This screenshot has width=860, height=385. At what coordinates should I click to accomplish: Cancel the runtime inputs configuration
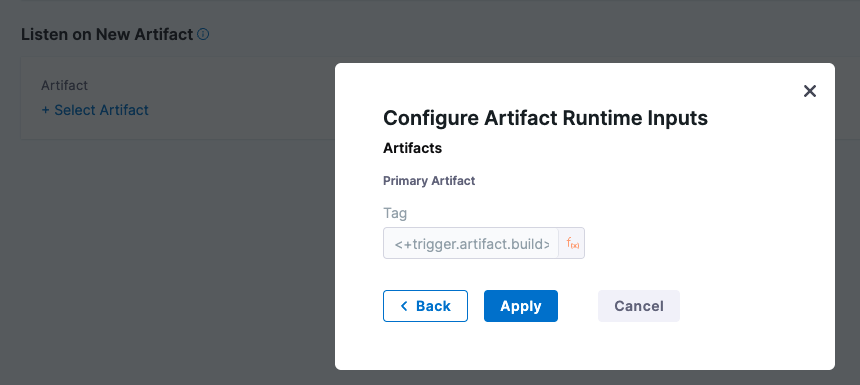(638, 306)
